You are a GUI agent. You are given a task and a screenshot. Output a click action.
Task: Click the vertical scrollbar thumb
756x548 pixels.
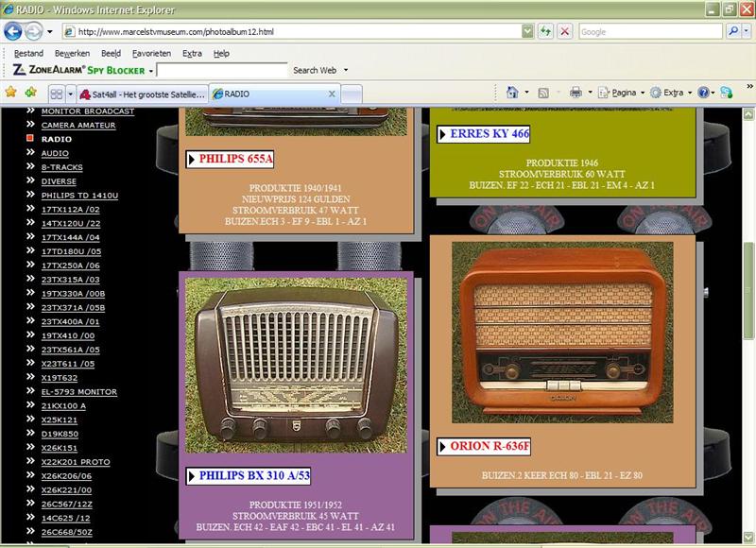(748, 290)
